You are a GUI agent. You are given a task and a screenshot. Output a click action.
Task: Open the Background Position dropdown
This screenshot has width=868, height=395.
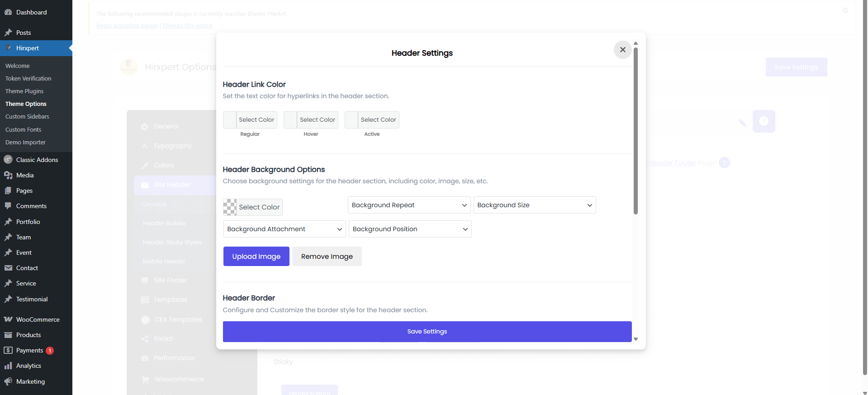pos(409,229)
